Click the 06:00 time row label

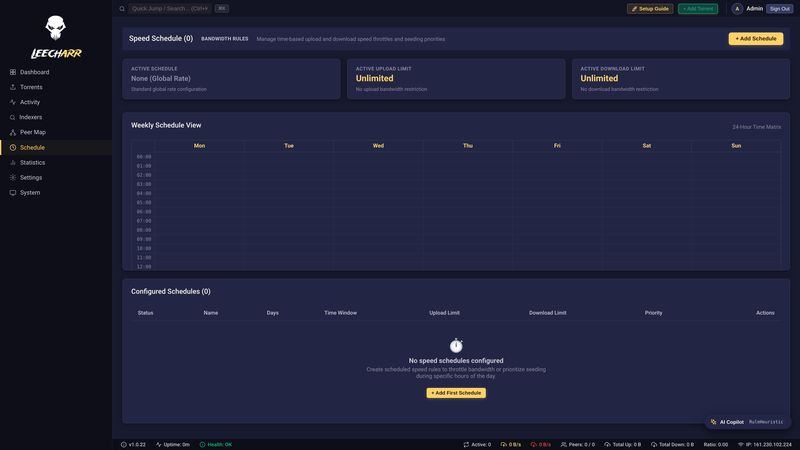pyautogui.click(x=144, y=212)
